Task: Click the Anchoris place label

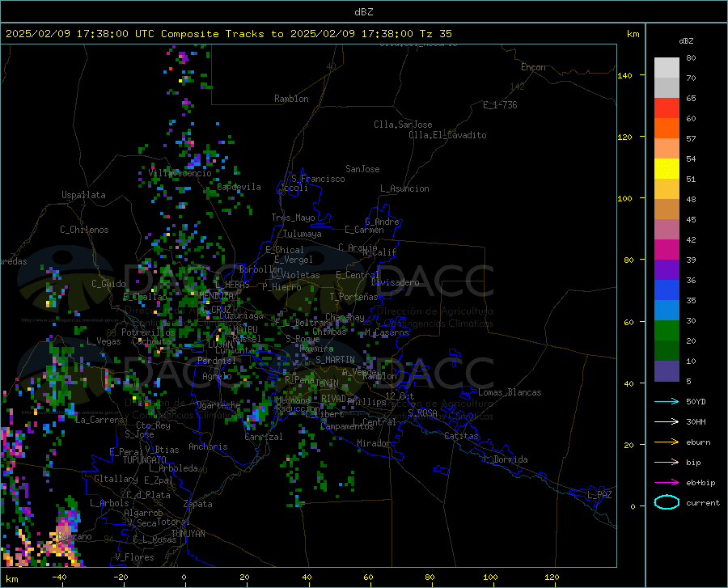Action: tap(208, 446)
